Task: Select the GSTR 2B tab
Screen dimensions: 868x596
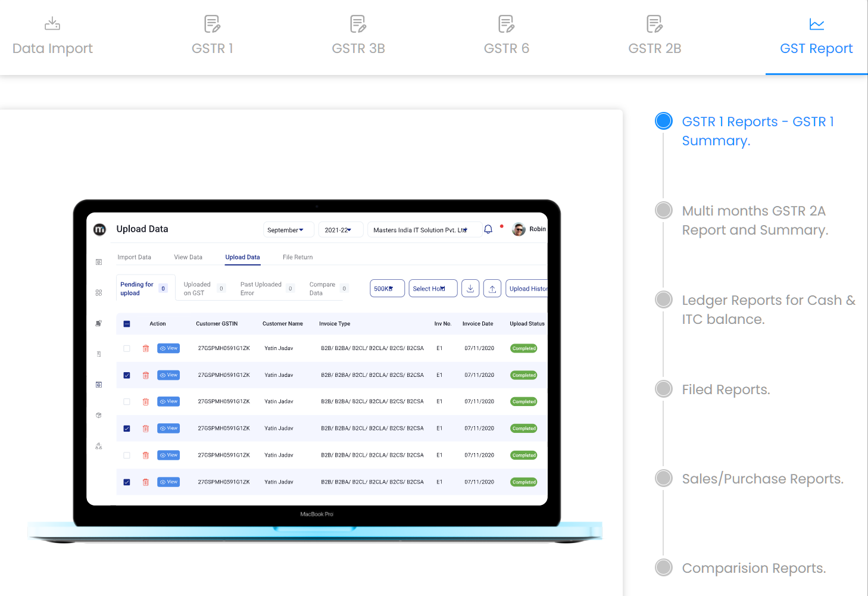Action: point(655,38)
